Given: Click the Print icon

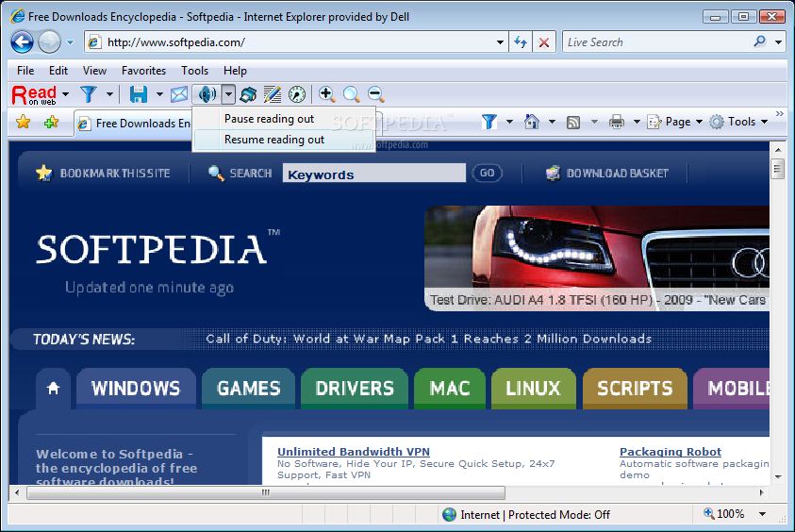Looking at the screenshot, I should pos(617,122).
